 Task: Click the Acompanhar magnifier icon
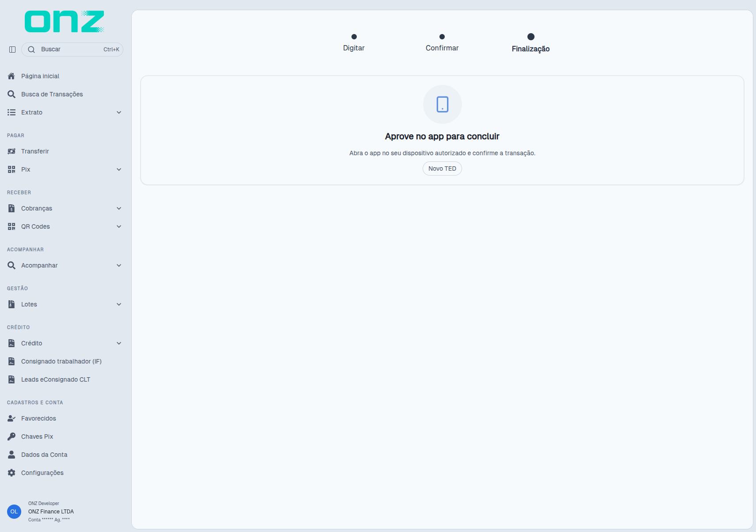pos(11,265)
